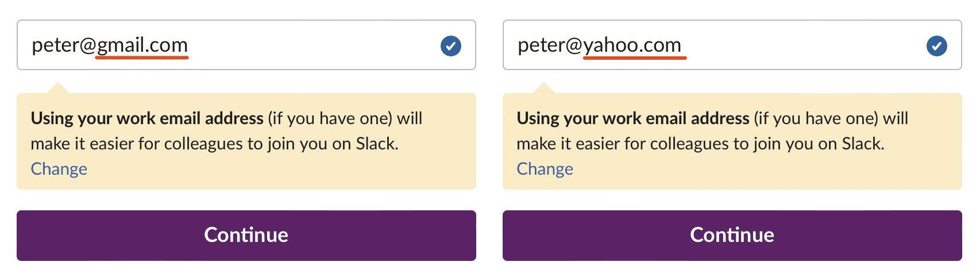This screenshot has height=277, width=980.
Task: Click the blue checkmark icon beside peter@gmail.com
Action: pyautogui.click(x=450, y=46)
